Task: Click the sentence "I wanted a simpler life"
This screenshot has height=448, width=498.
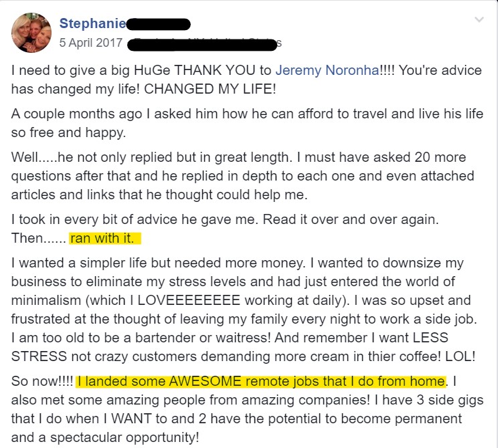Action: pyautogui.click(x=159, y=263)
